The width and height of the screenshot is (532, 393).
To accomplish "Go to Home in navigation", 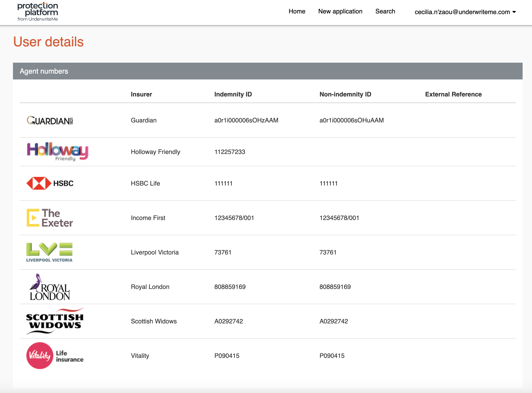I will pyautogui.click(x=297, y=11).
